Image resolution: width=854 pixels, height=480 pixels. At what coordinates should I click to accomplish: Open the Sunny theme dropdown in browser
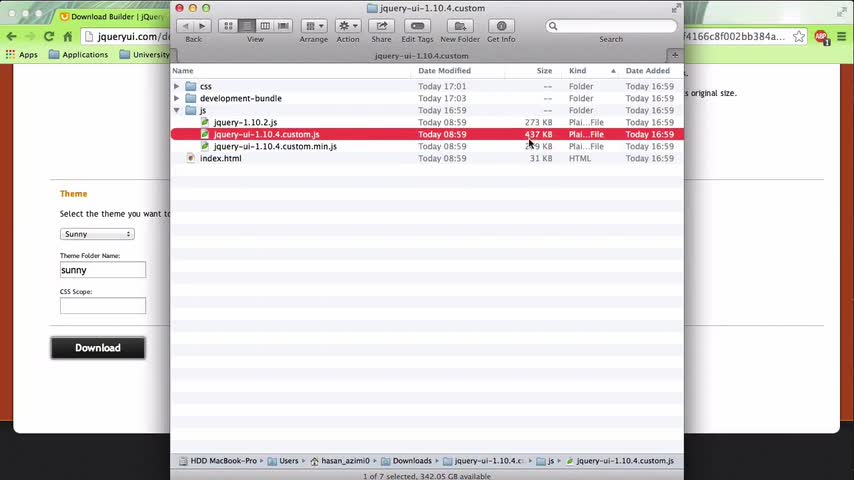click(x=97, y=234)
